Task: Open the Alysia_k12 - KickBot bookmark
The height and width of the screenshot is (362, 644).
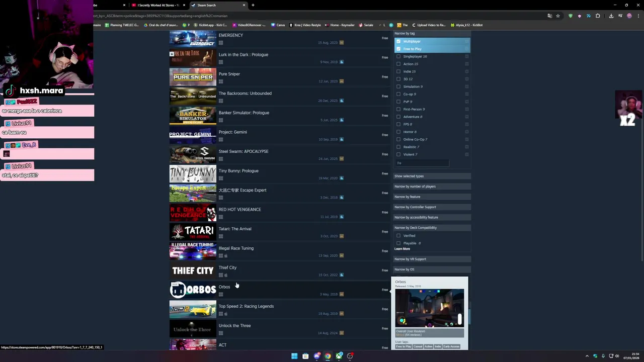Action: 467,25
